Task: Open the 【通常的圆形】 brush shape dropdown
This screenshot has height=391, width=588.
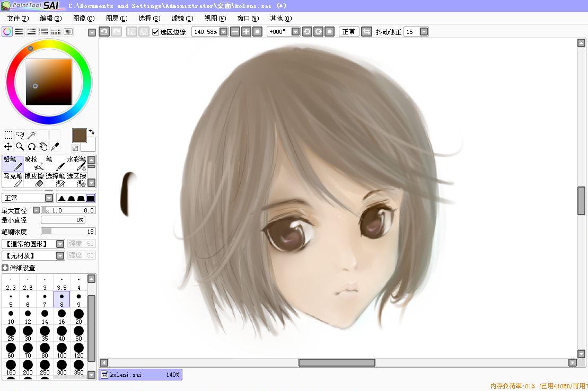Action: [60, 244]
